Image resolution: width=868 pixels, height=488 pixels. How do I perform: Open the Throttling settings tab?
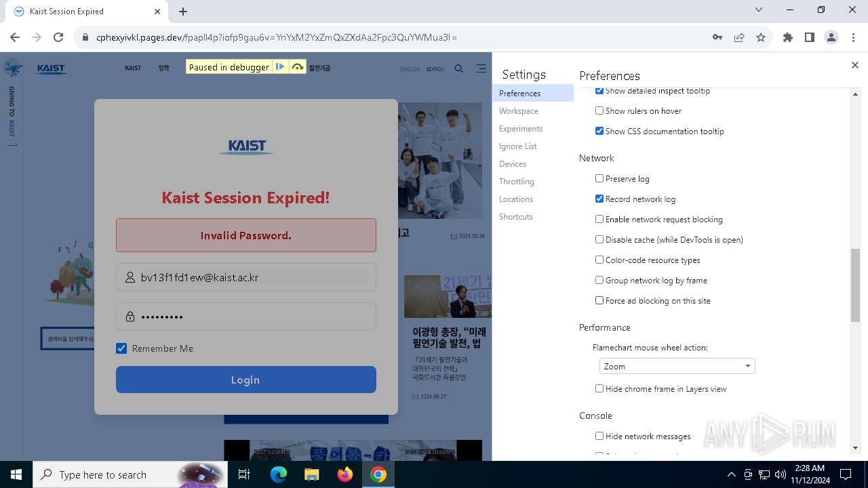coord(533,182)
